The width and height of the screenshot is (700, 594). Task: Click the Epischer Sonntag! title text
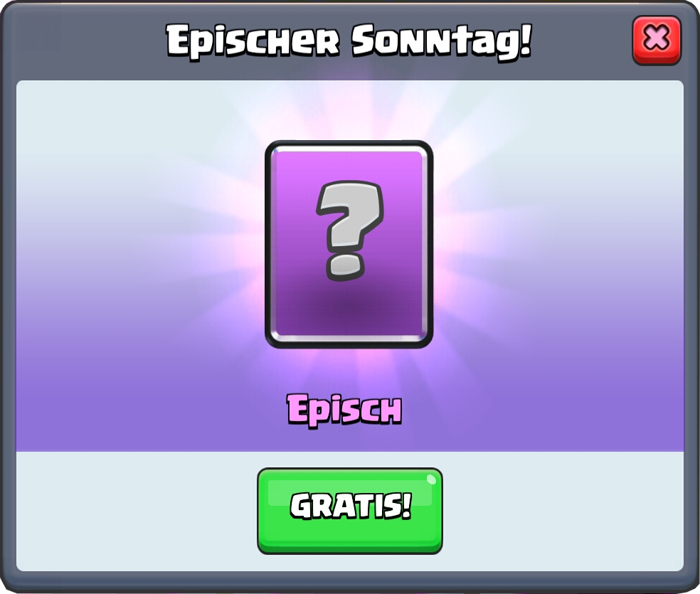(x=349, y=41)
